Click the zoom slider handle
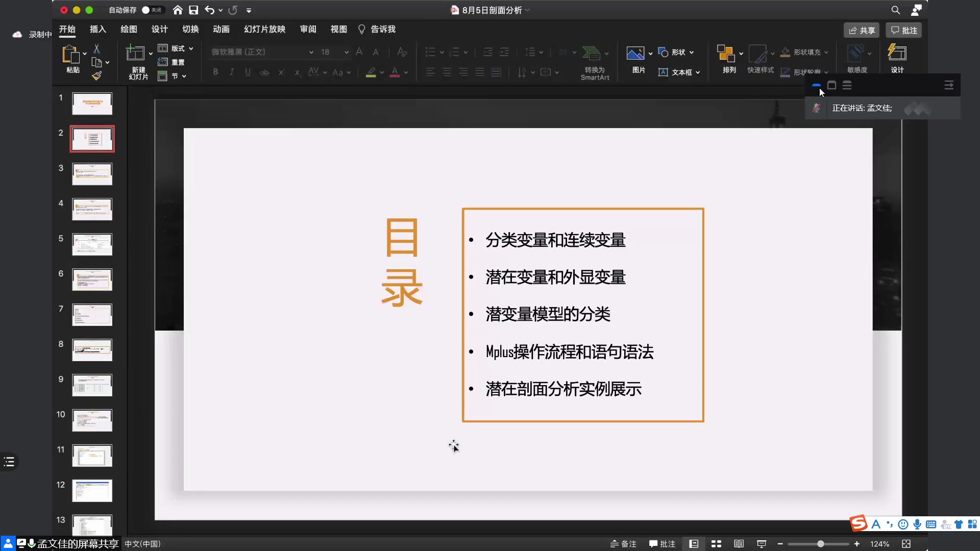This screenshot has height=551, width=980. pyautogui.click(x=820, y=544)
